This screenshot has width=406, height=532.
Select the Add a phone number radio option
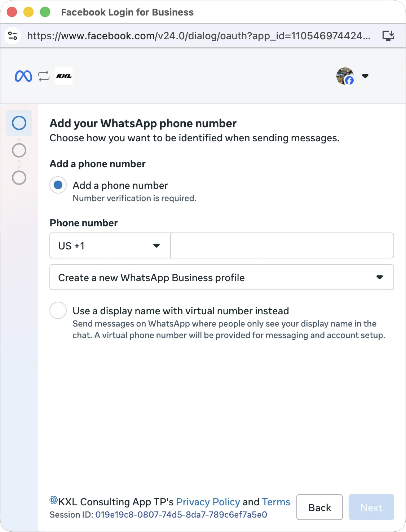click(x=58, y=185)
